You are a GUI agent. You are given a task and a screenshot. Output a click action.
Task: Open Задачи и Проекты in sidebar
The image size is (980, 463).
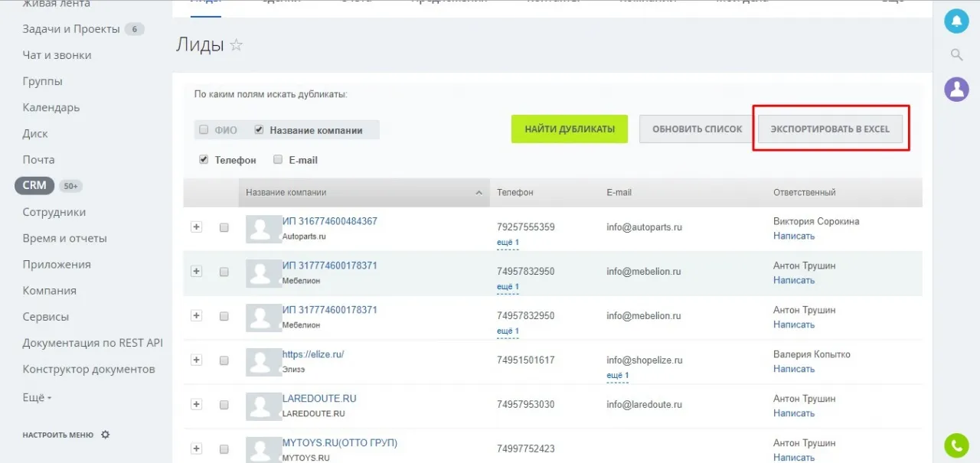(71, 29)
